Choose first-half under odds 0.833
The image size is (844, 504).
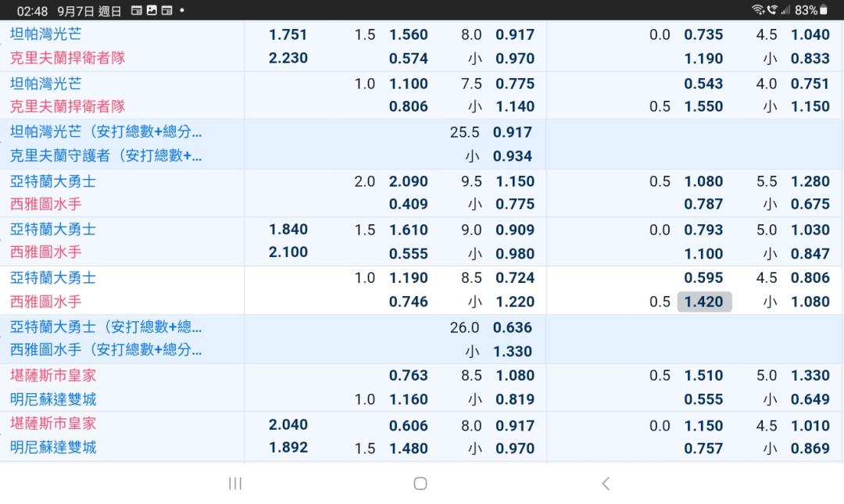point(810,58)
